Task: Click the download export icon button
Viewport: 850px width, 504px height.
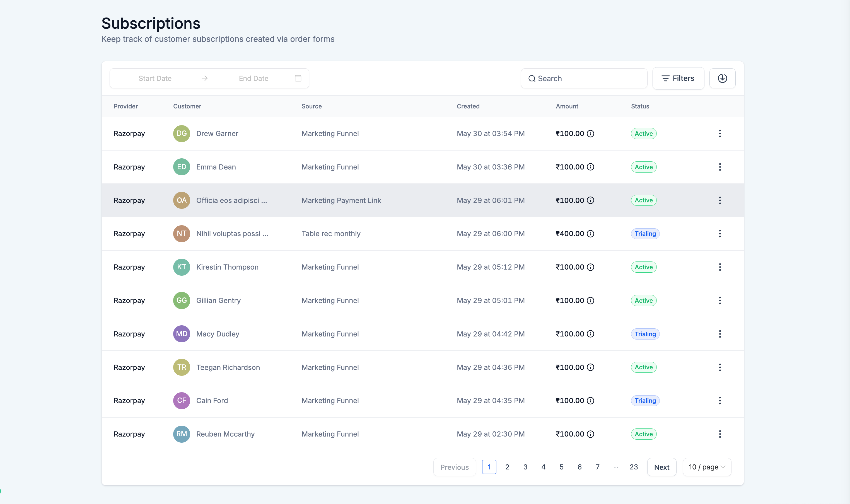Action: point(722,78)
